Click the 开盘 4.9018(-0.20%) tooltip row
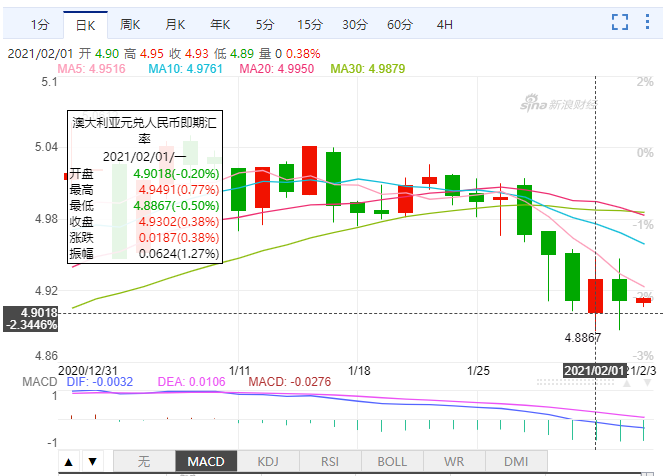This screenshot has width=663, height=476. click(145, 174)
